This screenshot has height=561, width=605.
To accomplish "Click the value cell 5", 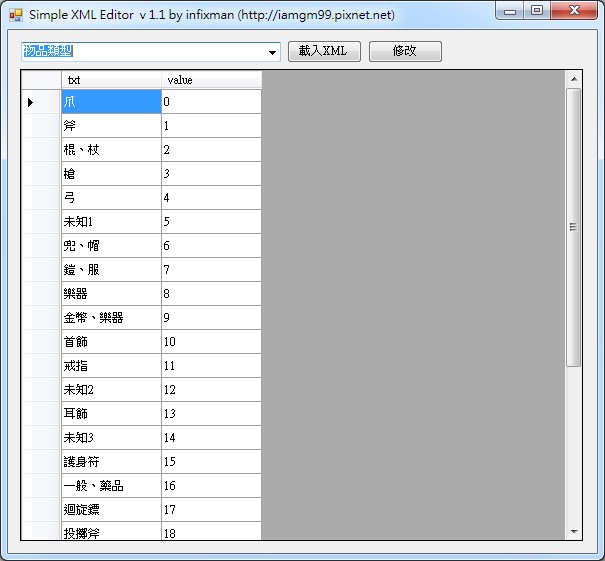I will pos(211,221).
